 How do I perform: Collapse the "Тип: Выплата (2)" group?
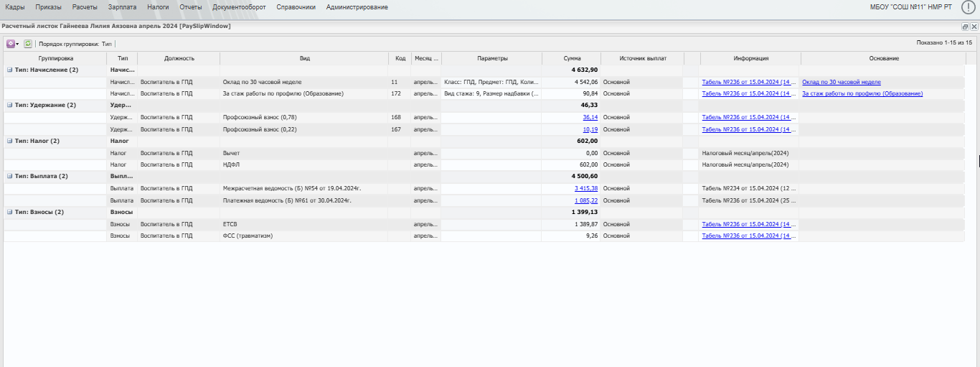(x=9, y=177)
